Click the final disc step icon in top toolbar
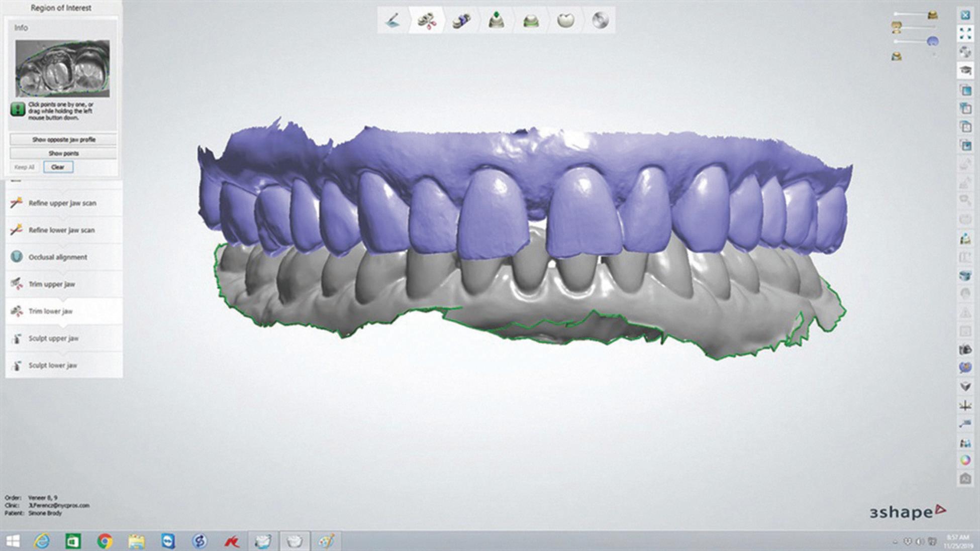This screenshot has width=980, height=551. click(600, 21)
